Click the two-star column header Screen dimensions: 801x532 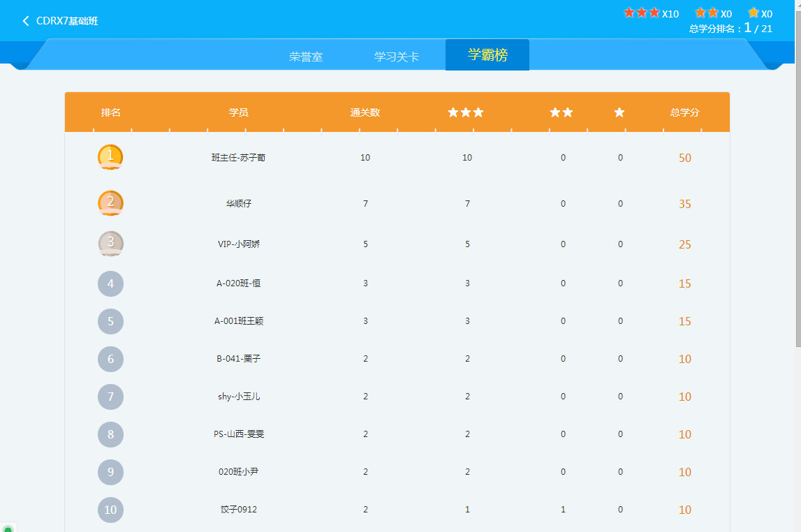tap(561, 112)
